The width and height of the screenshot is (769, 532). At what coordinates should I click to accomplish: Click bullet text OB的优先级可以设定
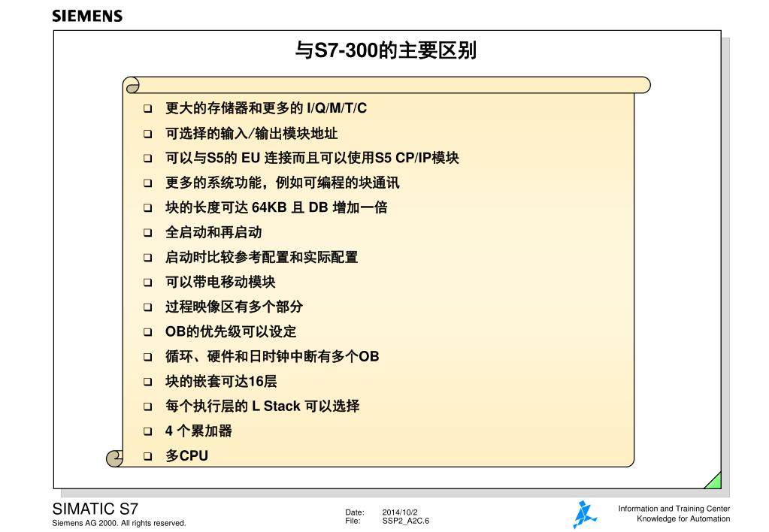(231, 331)
